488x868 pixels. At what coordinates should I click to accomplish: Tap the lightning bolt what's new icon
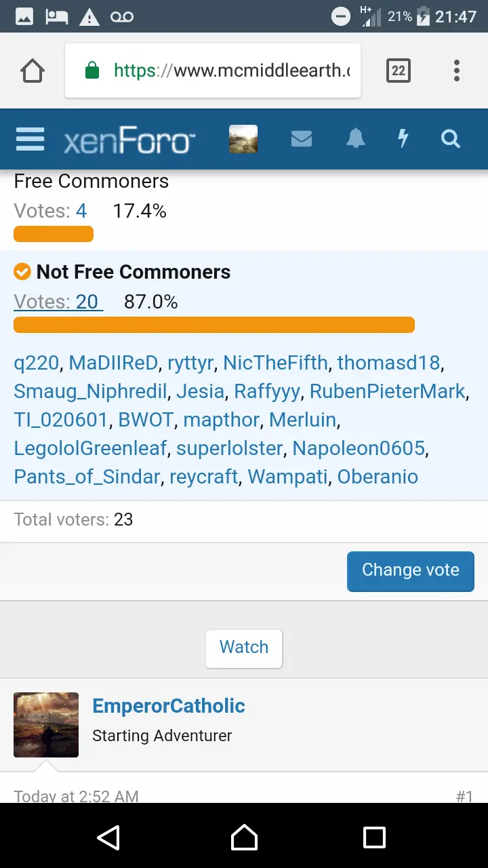point(403,139)
